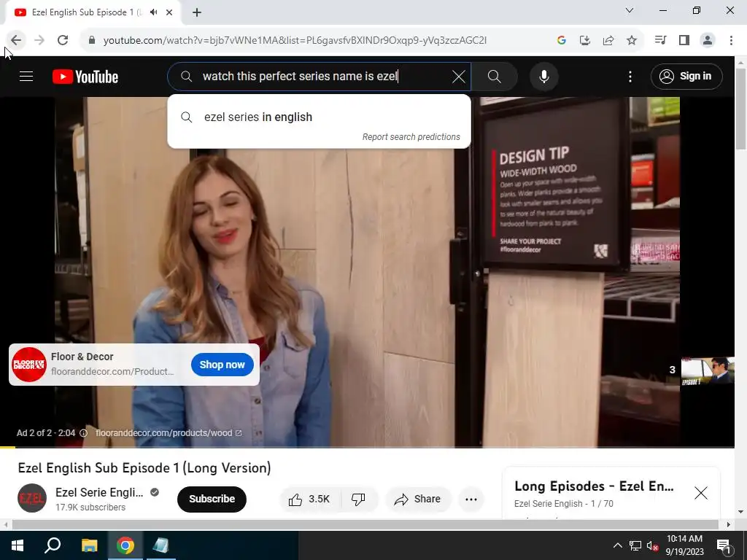Viewport: 747px width, 560px height.
Task: Open Windows taskbar search
Action: (x=53, y=545)
